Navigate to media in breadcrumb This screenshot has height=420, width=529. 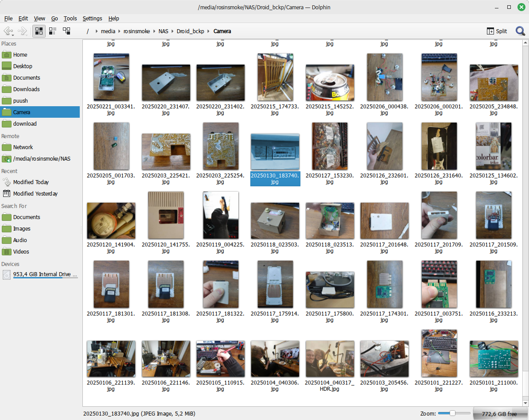tap(108, 31)
